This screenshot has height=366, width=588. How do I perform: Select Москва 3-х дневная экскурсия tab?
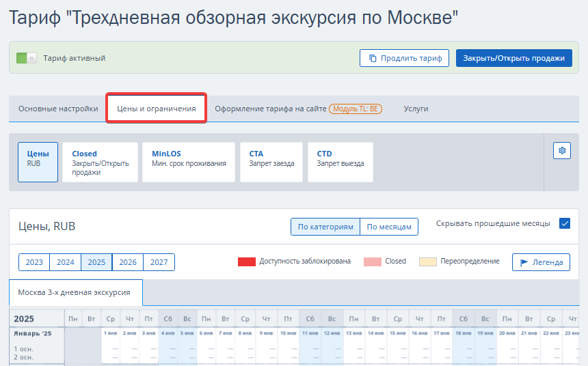pos(76,292)
